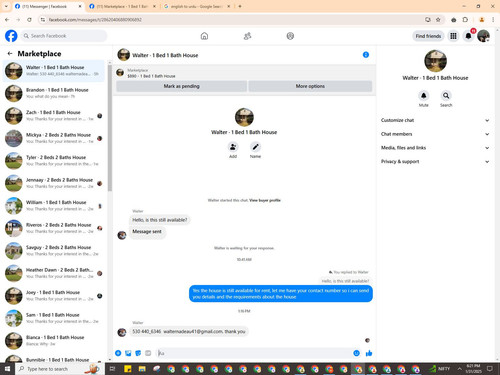Click the Search Facebook field
The image size is (500, 375).
[x=64, y=36]
